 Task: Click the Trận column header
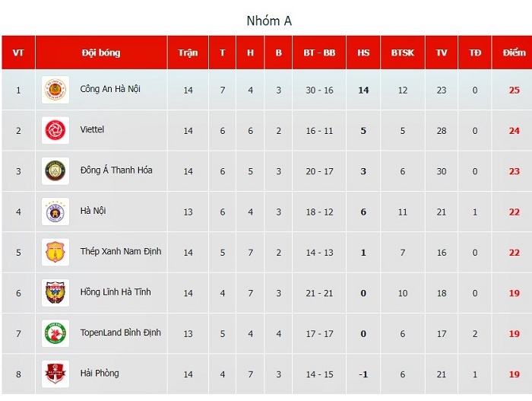pos(188,53)
